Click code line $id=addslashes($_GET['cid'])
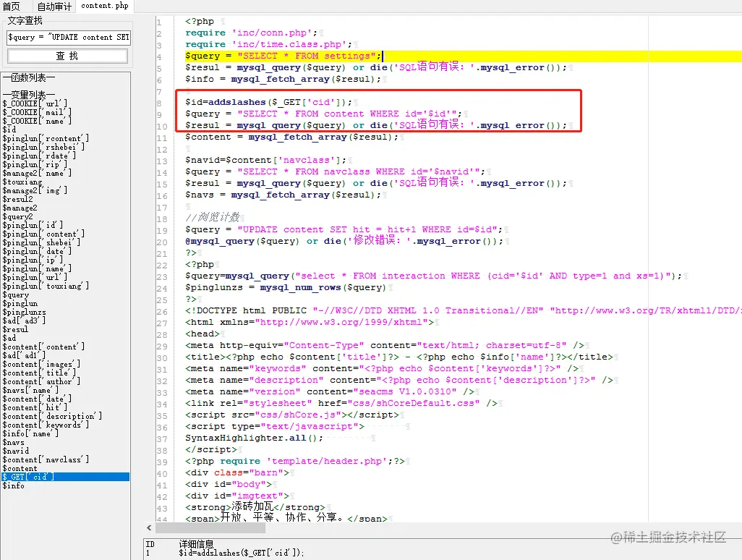The width and height of the screenshot is (742, 560). coord(268,102)
